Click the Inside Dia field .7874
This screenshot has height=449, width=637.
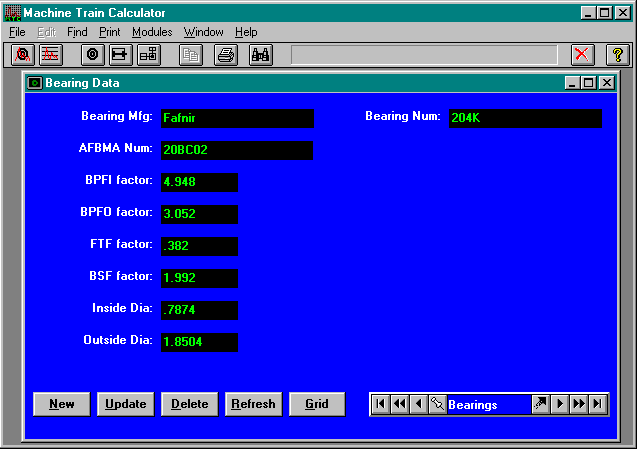(199, 310)
